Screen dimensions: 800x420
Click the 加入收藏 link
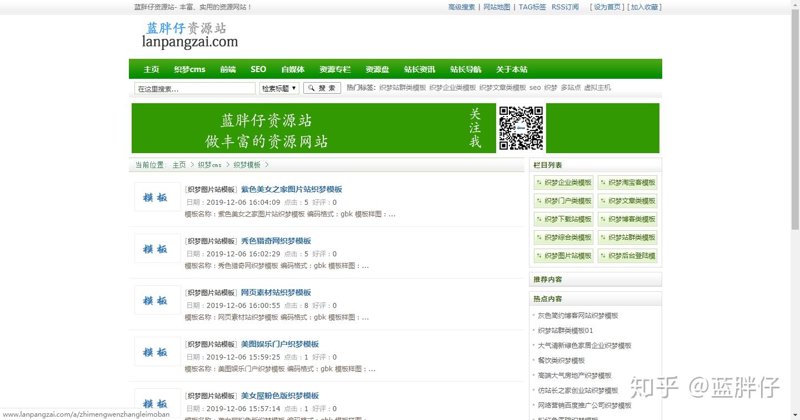click(x=645, y=7)
